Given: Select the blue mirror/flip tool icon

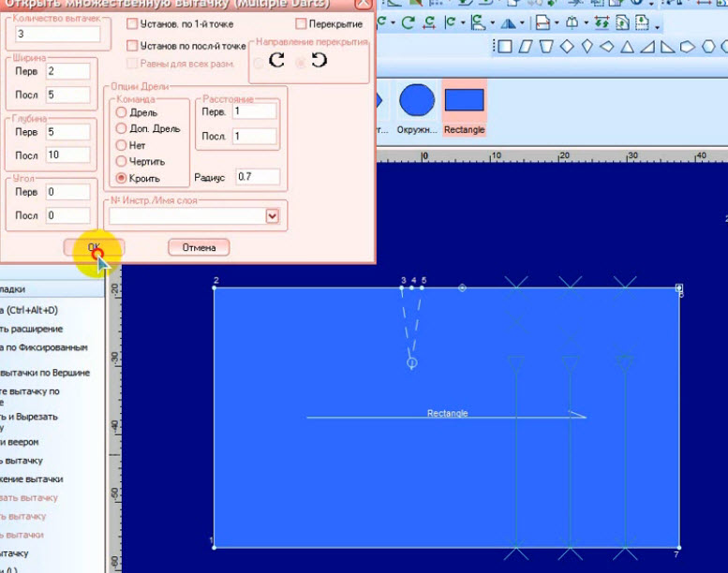Looking at the screenshot, I should tap(509, 22).
